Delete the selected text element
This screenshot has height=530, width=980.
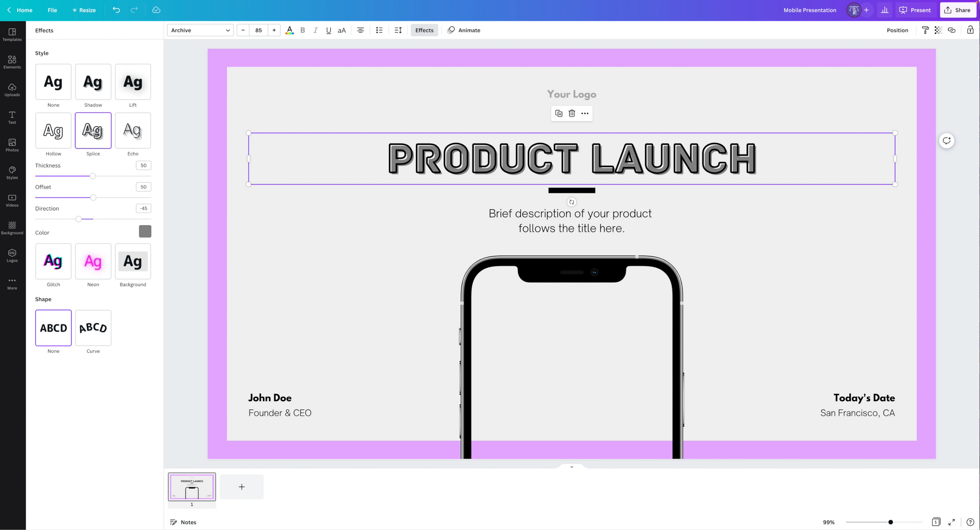click(572, 113)
